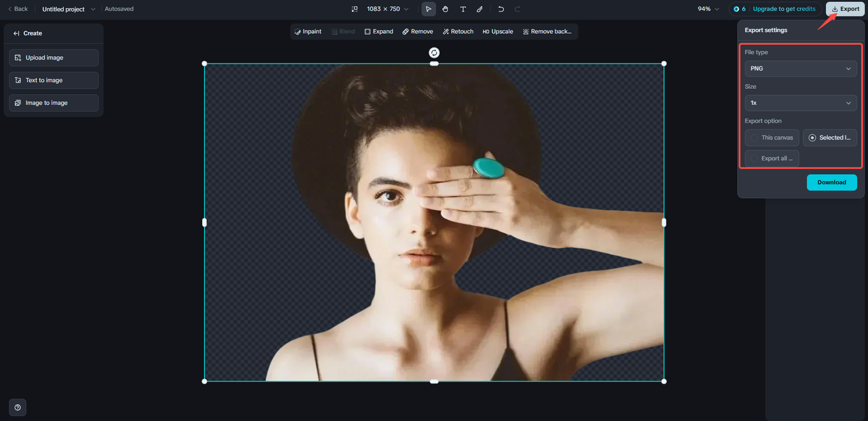Click the Export button
Image resolution: width=868 pixels, height=421 pixels.
[846, 9]
